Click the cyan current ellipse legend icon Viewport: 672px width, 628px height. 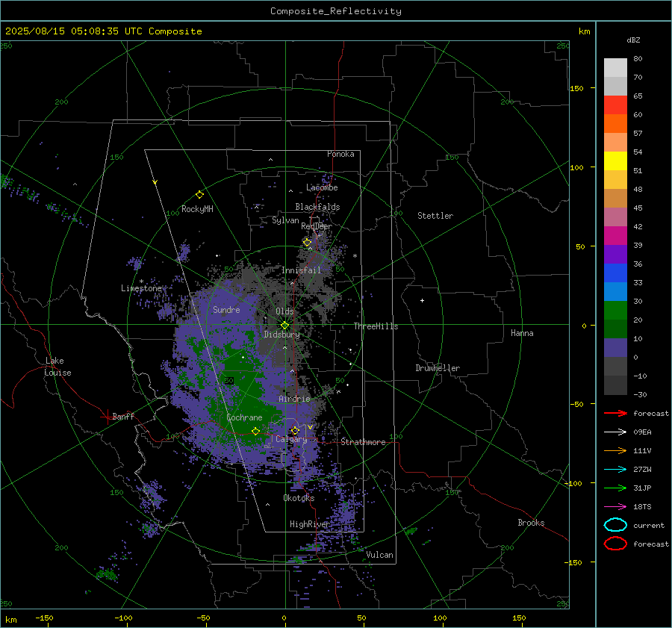[615, 525]
